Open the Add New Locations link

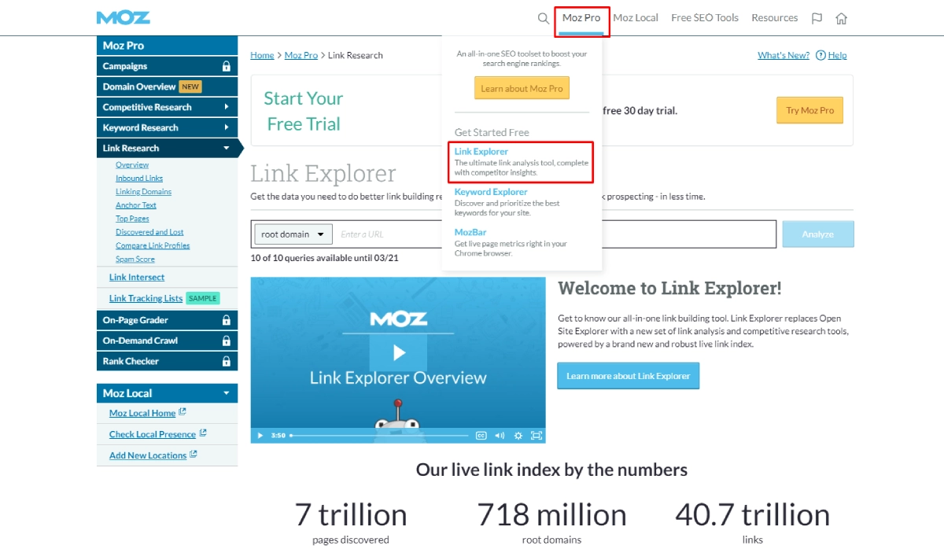pyautogui.click(x=148, y=455)
